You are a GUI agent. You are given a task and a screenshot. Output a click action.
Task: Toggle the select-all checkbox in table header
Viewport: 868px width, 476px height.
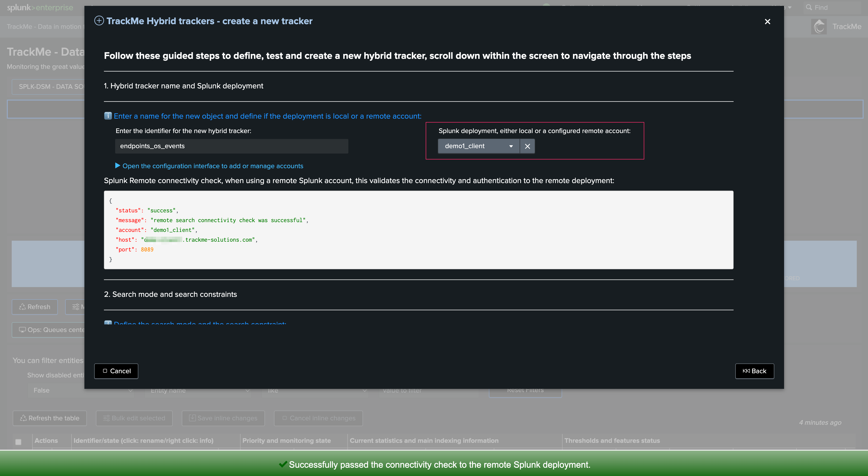click(19, 442)
